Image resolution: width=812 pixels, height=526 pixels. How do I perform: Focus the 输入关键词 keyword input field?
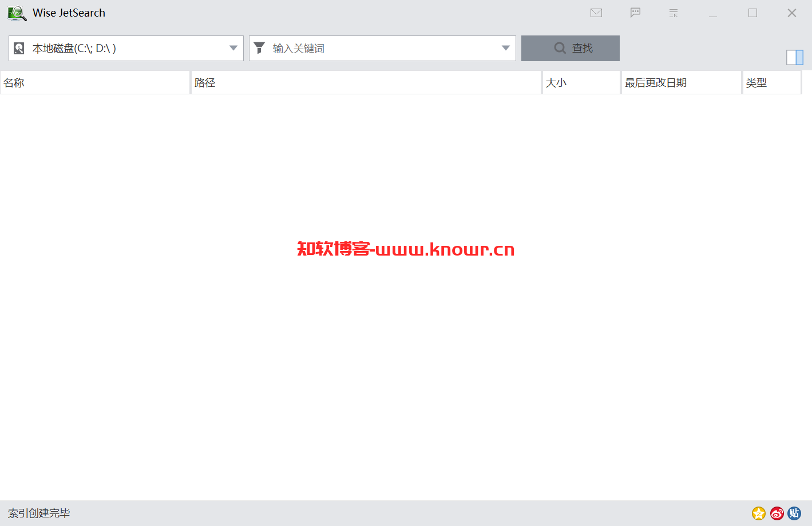382,49
